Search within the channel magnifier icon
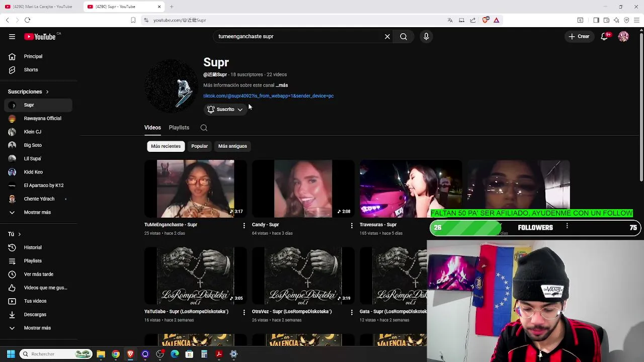Viewport: 644px width, 362px height. (x=204, y=128)
